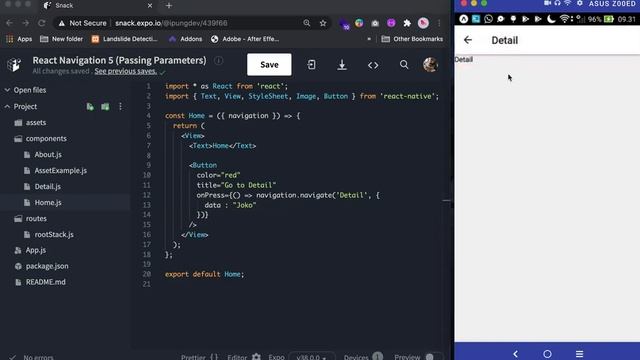Open the Other Bookmarks folder
The width and height of the screenshot is (640, 360).
pos(412,39)
